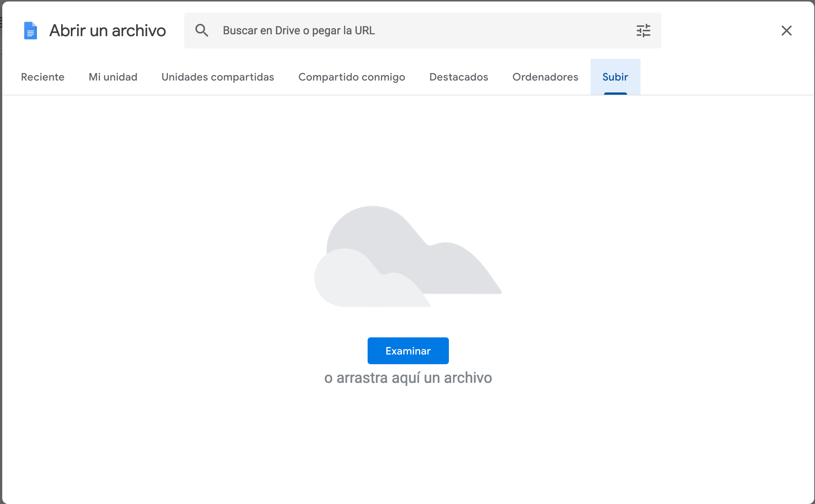Click the Abrir un archivo title
This screenshot has width=815, height=504.
coord(107,31)
